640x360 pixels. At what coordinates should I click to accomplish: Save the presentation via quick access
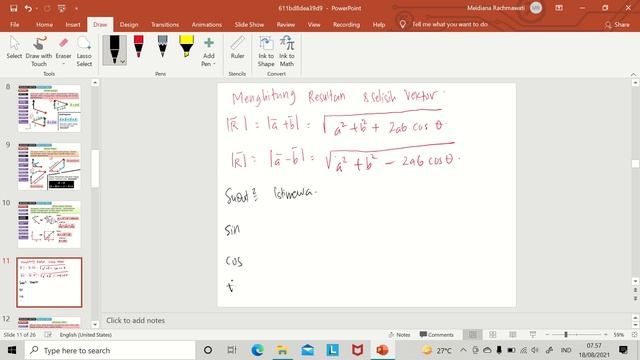[x=13, y=8]
